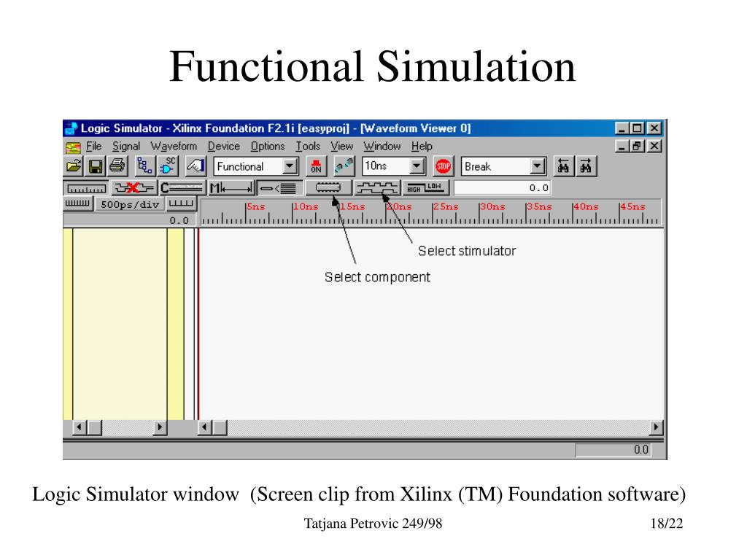Click the red ON power icon

(x=316, y=166)
